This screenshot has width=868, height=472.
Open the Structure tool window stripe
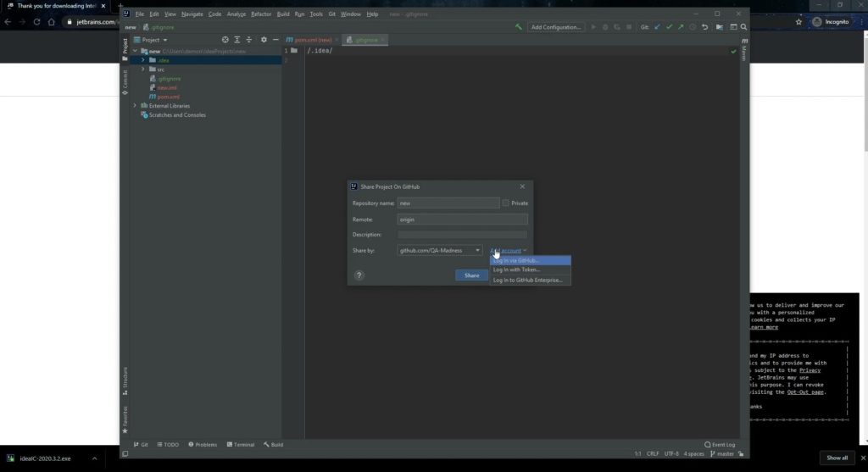click(125, 381)
